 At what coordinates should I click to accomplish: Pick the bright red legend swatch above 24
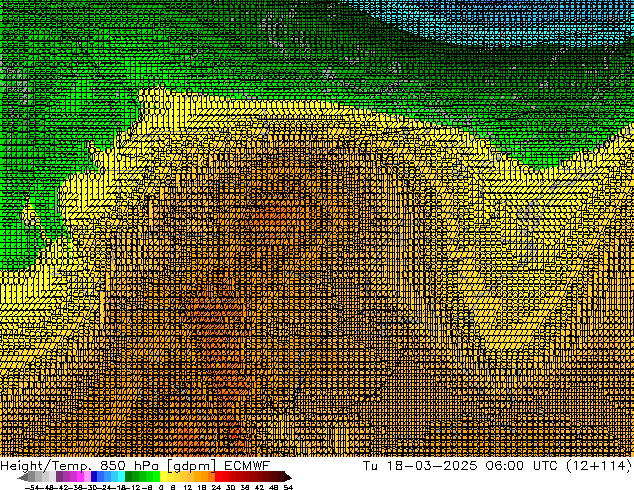[x=219, y=476]
